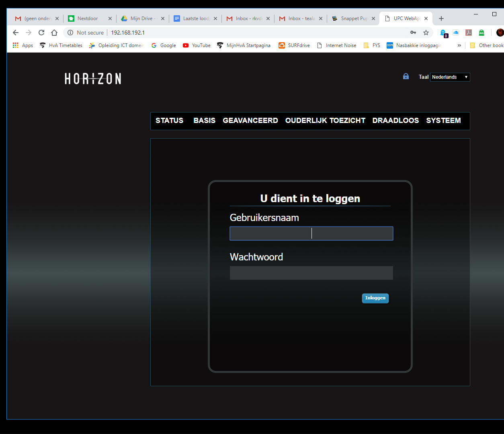Click the browser back arrow
Image resolution: width=504 pixels, height=434 pixels.
point(16,33)
